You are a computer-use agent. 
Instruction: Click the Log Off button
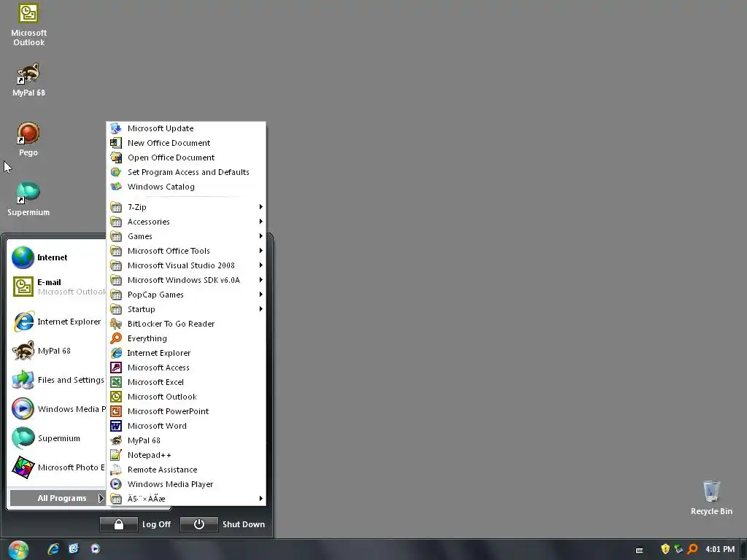coord(135,524)
